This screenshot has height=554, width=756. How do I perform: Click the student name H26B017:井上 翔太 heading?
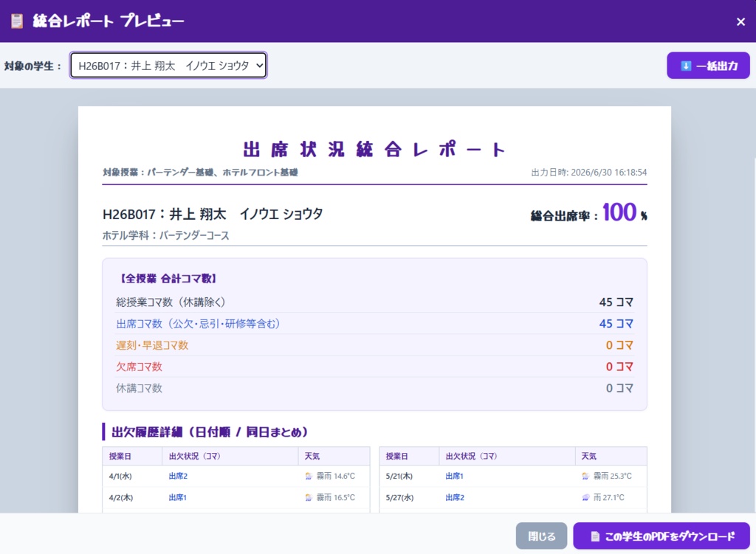[x=213, y=214]
